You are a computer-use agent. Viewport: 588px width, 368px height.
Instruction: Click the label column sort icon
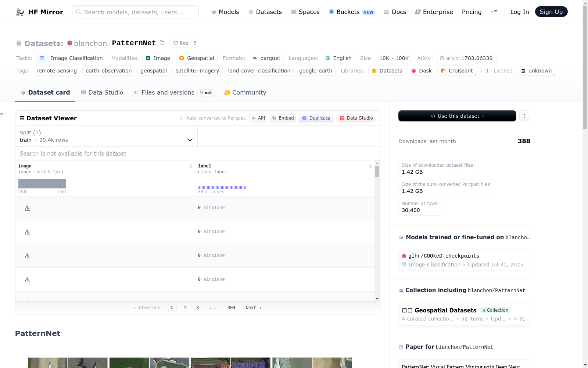point(370,166)
